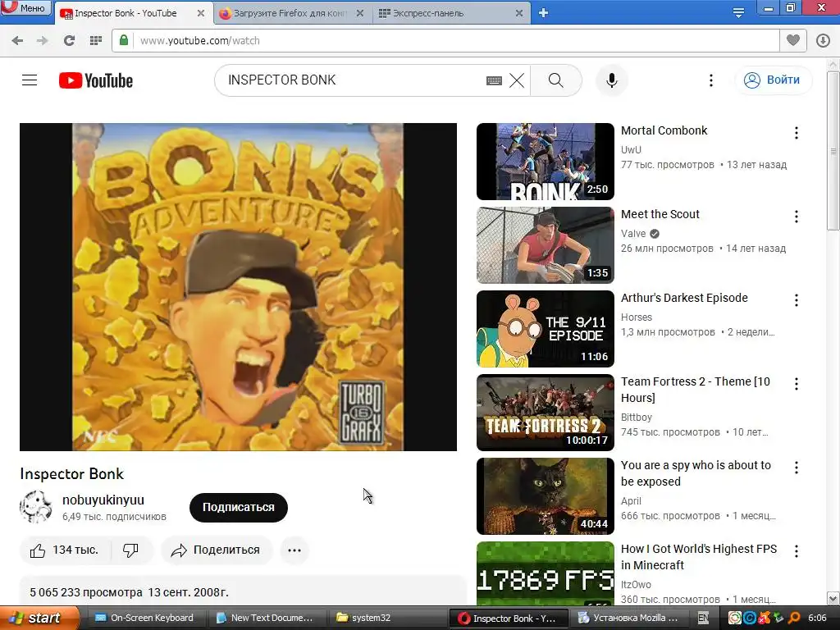Focus the www.youtube.com/watch address bar

445,41
